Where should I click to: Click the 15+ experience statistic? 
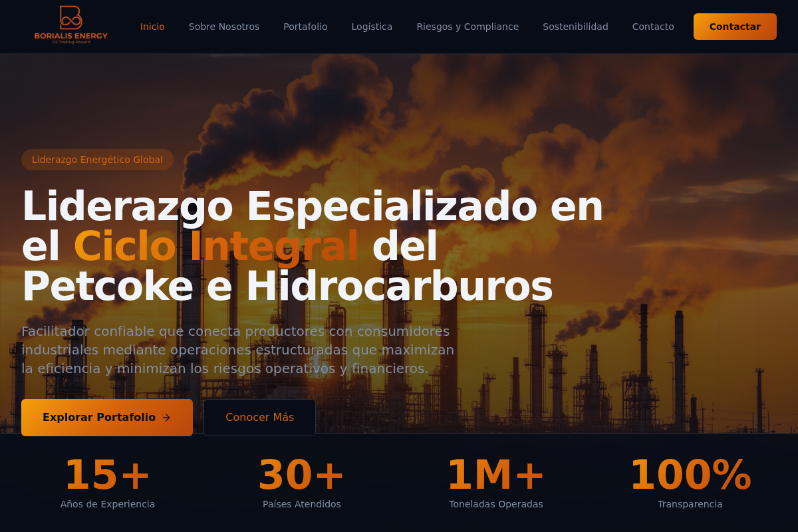click(x=108, y=475)
